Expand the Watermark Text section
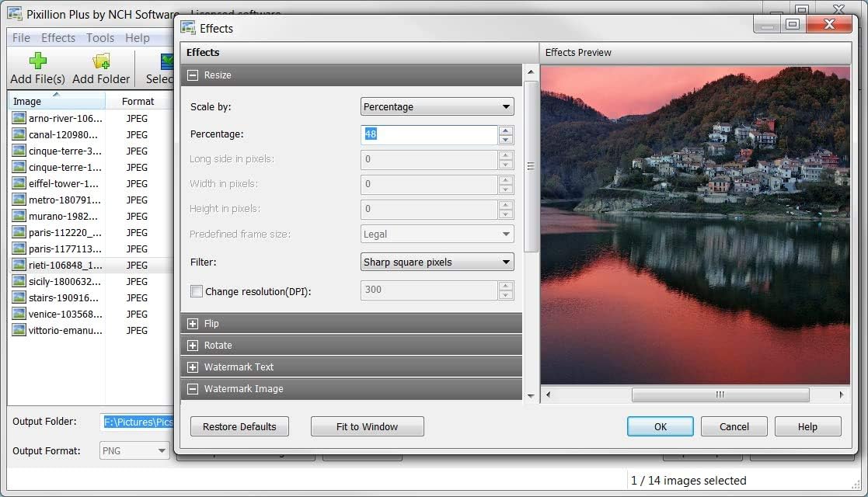The image size is (868, 497). pyautogui.click(x=193, y=367)
